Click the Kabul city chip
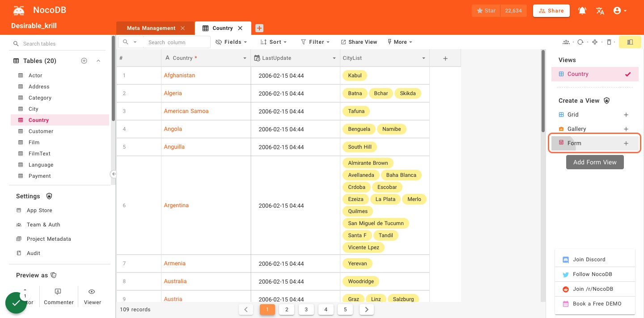Image resolution: width=644 pixels, height=318 pixels. tap(355, 75)
